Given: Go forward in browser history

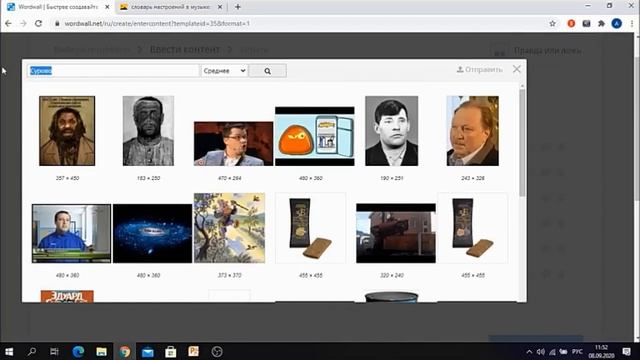Looking at the screenshot, I should (x=23, y=23).
